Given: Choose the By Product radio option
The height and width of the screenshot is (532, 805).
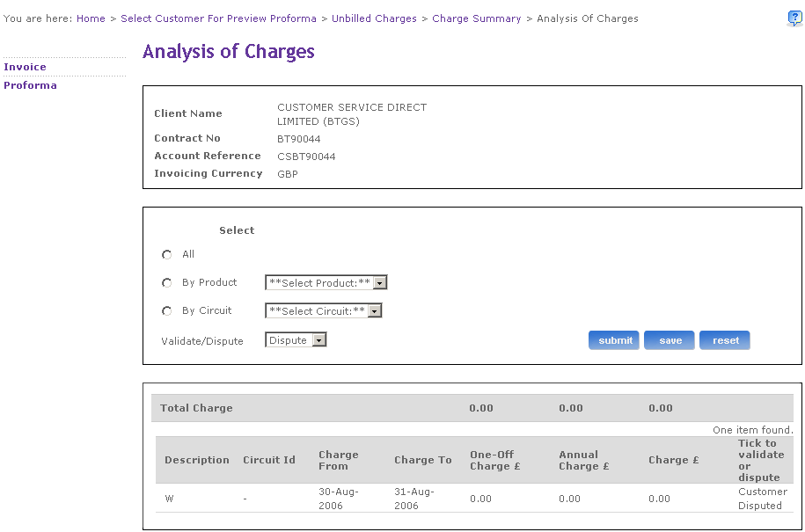Looking at the screenshot, I should click(167, 283).
